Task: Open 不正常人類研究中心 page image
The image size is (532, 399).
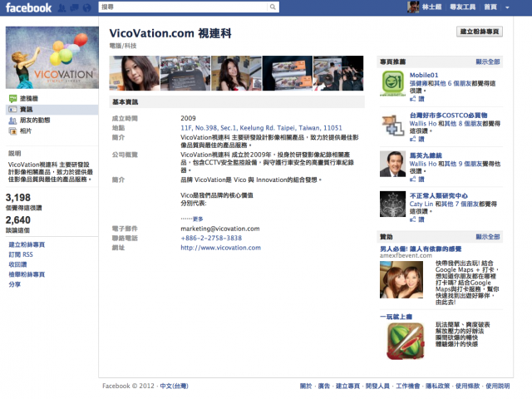Action: 392,204
